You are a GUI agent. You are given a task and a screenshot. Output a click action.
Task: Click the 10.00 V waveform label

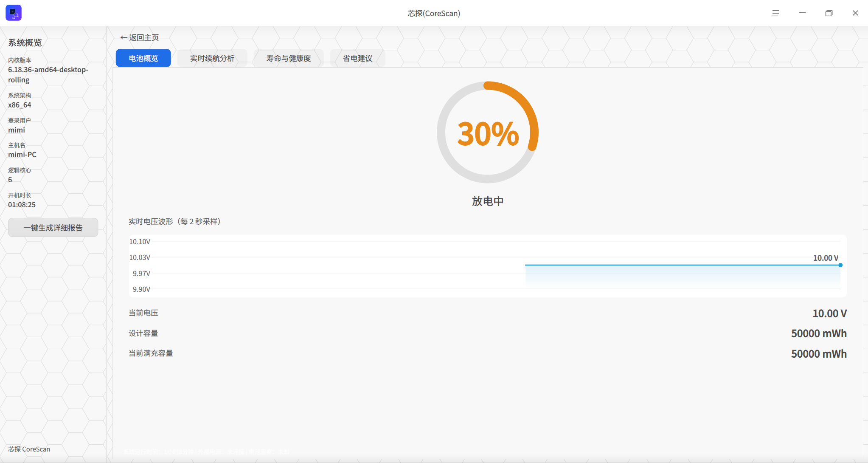pyautogui.click(x=826, y=258)
